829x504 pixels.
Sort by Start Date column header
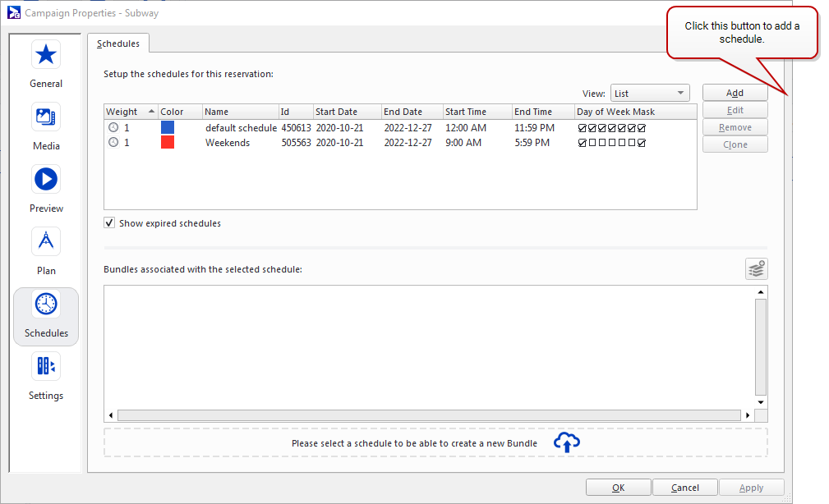coord(336,112)
